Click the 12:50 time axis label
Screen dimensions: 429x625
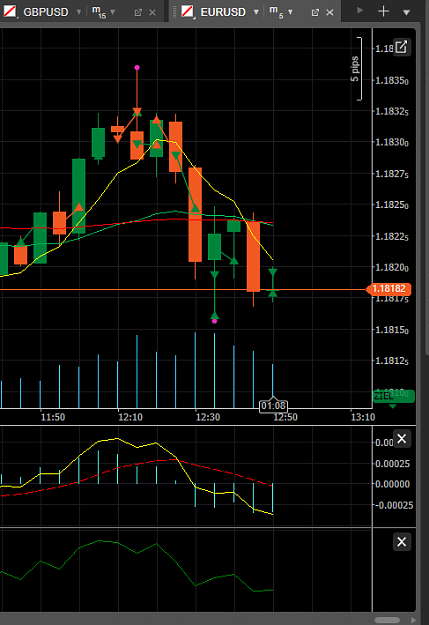(x=285, y=417)
